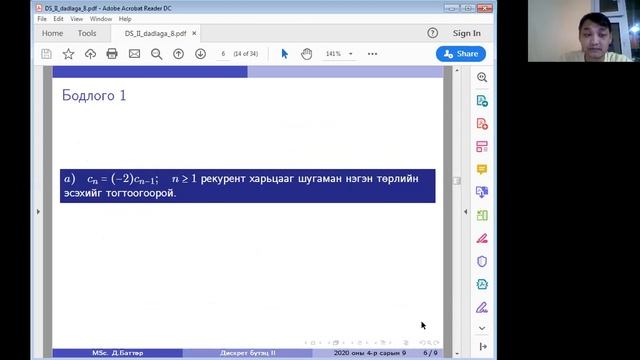The image size is (640, 360).
Task: Open the Combine Files tool in the sidebar
Action: point(482,192)
